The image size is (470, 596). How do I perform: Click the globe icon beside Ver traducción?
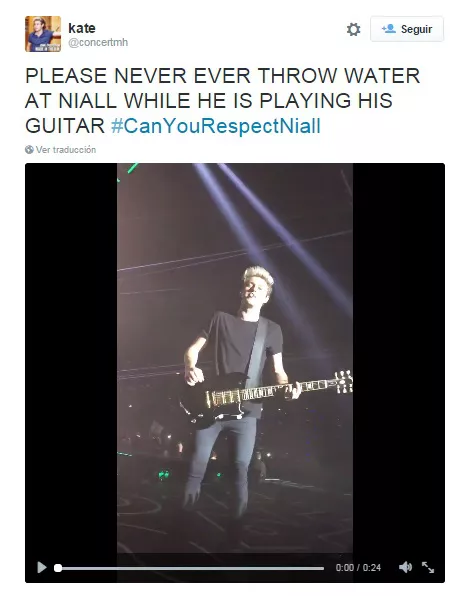point(29,150)
